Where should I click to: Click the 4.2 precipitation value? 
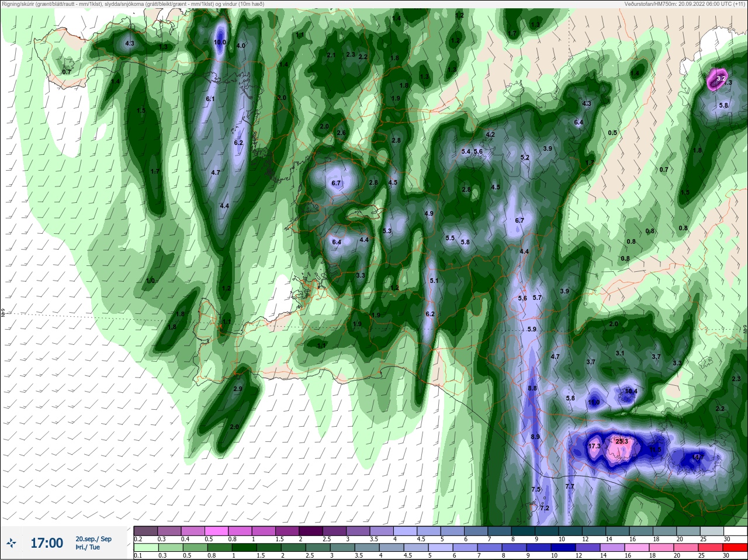point(490,134)
